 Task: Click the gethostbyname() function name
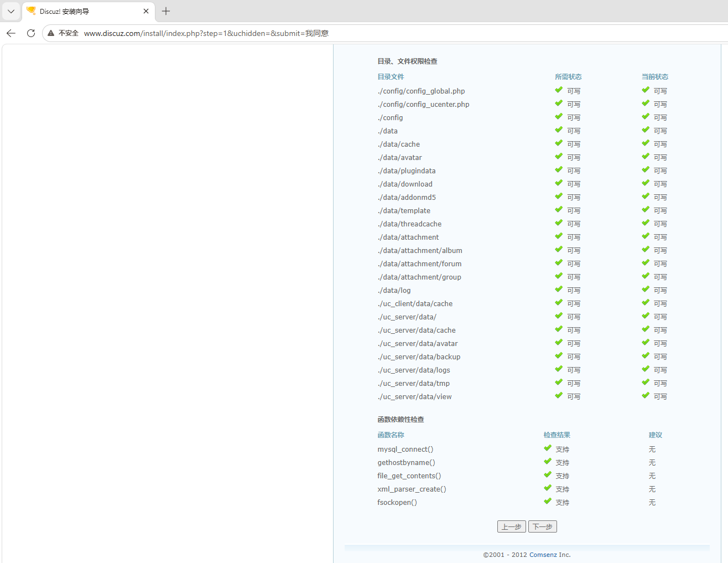tap(407, 463)
